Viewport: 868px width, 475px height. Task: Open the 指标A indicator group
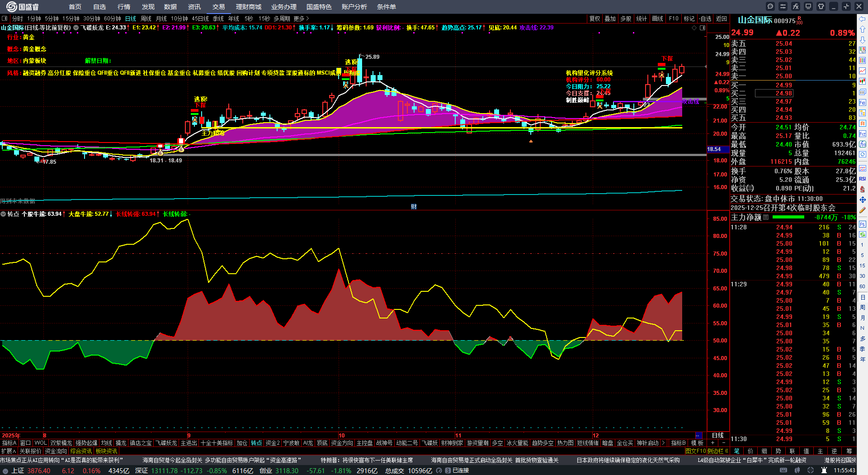pyautogui.click(x=9, y=443)
